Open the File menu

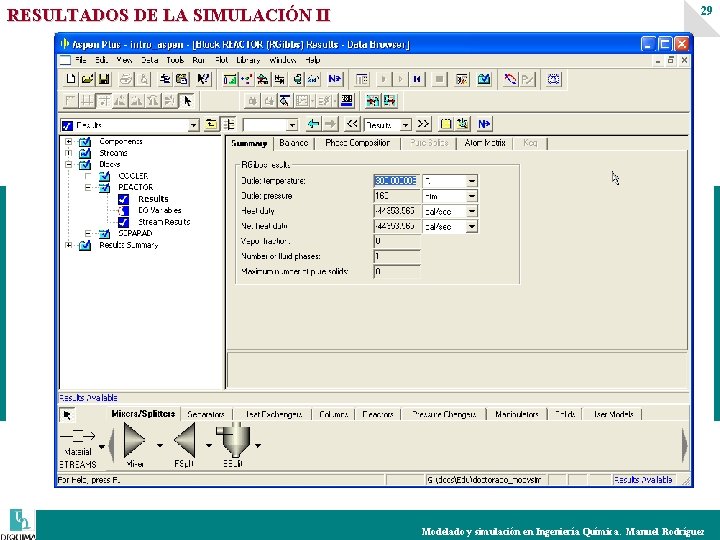(81, 60)
